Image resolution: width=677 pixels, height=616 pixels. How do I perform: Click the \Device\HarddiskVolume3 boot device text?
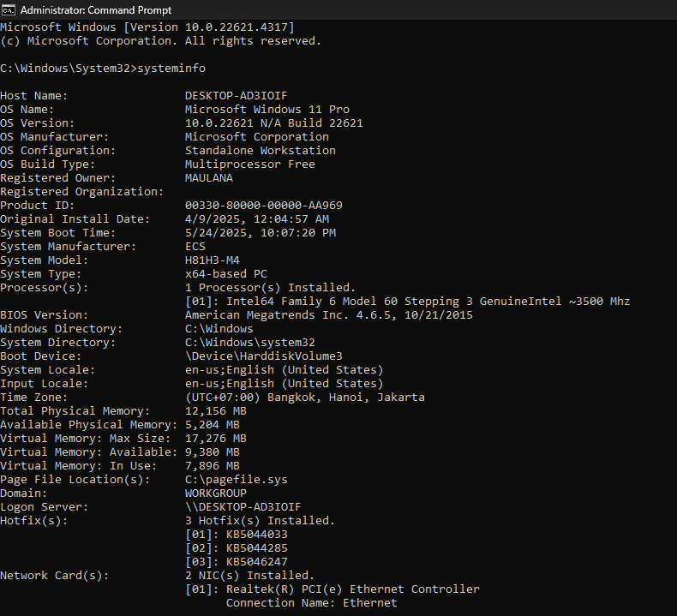(264, 356)
